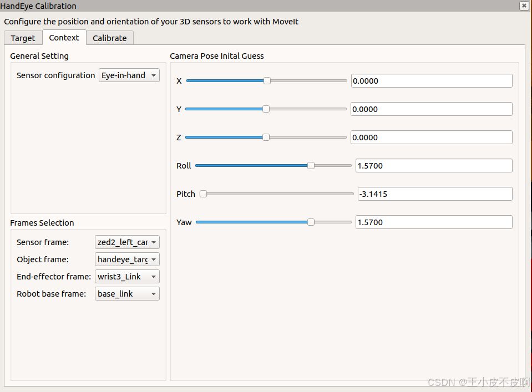Focus the Y value input field
The width and height of the screenshot is (532, 392).
coord(432,109)
